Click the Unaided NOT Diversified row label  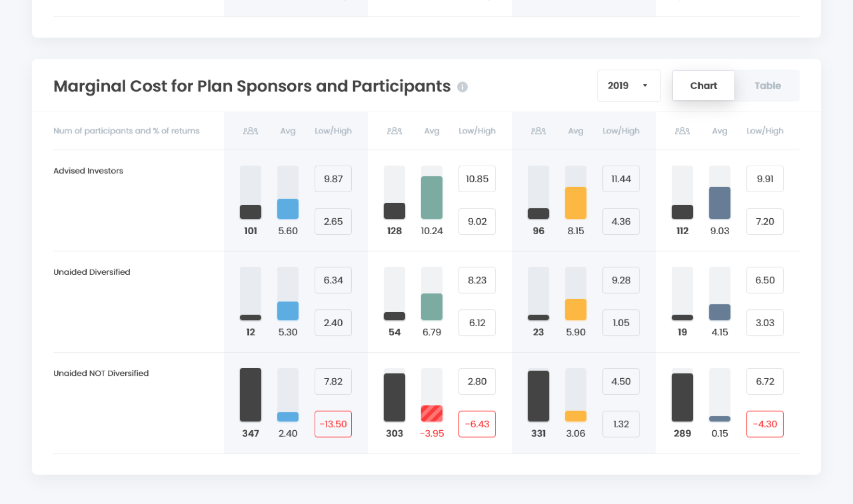101,373
